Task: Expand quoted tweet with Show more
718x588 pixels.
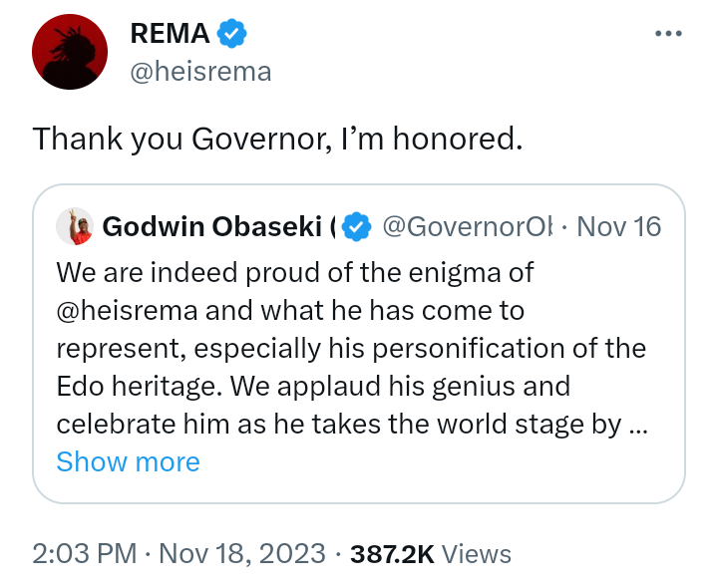Action: click(128, 462)
